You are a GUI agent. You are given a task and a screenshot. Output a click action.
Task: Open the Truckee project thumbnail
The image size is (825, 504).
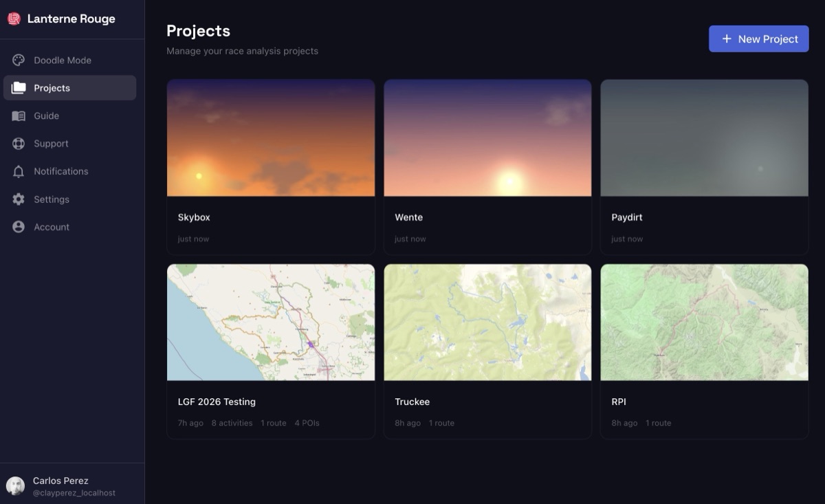[x=487, y=322]
